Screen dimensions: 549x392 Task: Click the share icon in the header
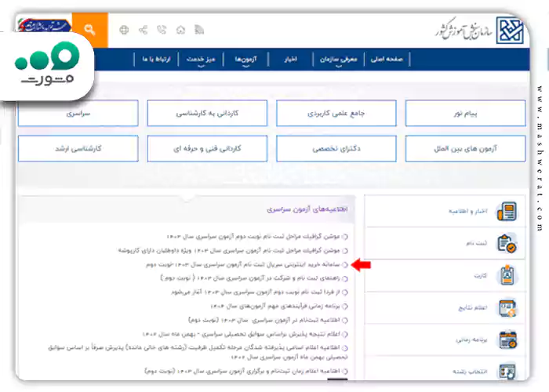pos(143,30)
